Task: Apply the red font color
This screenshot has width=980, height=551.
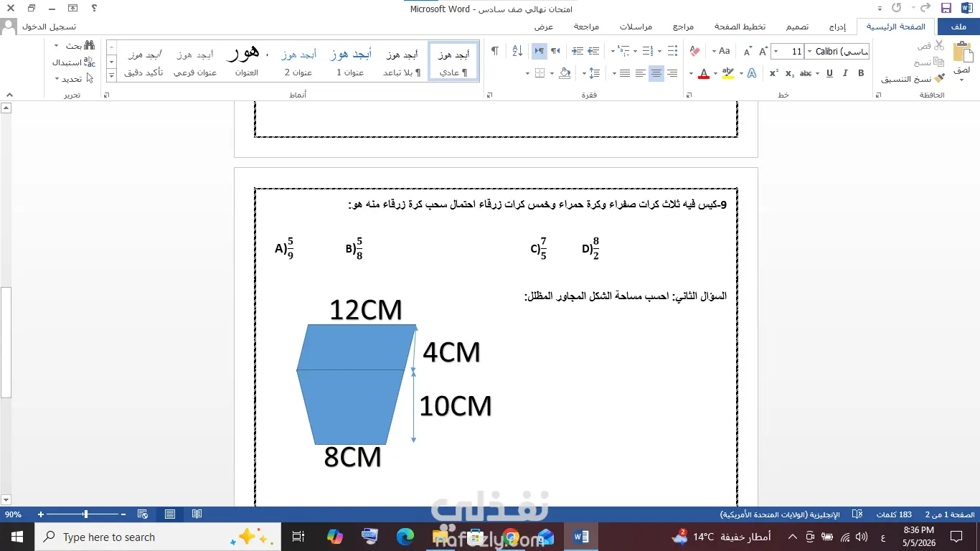Action: coord(703,73)
